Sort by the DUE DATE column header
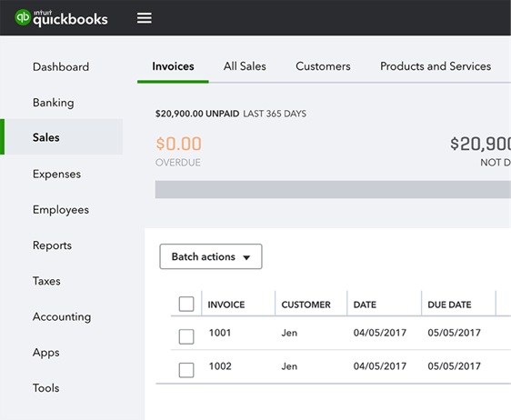Image resolution: width=511 pixels, height=420 pixels. [x=449, y=305]
